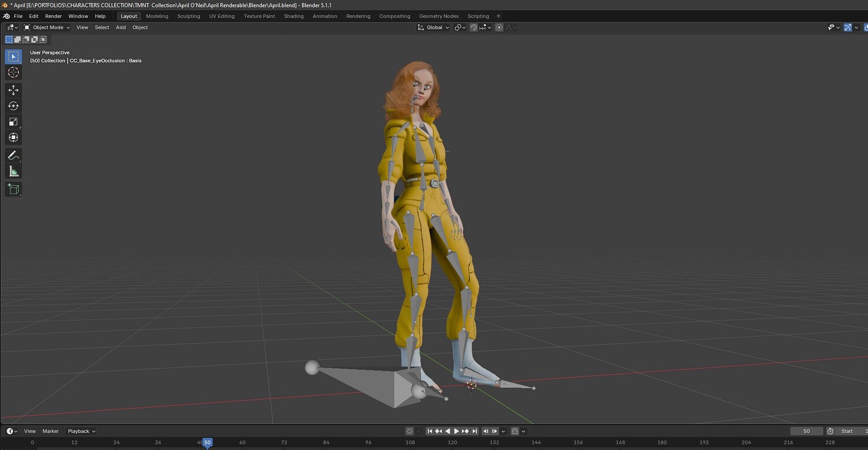
Task: Toggle timeline snapping magnet button
Action: [516, 431]
